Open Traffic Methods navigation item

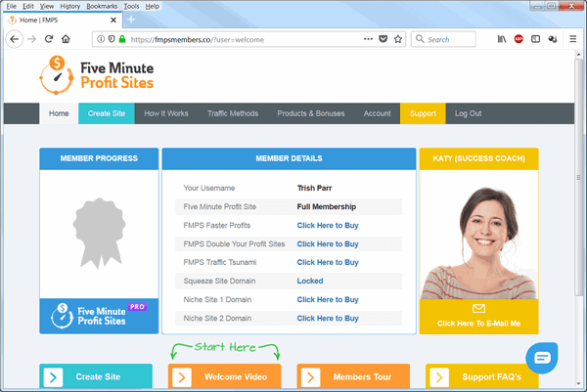[x=233, y=113]
